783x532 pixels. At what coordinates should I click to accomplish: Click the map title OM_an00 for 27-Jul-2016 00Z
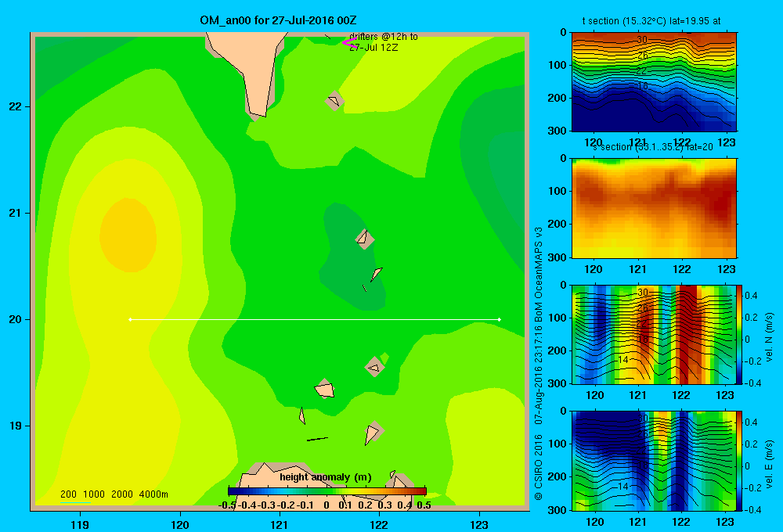coord(278,20)
